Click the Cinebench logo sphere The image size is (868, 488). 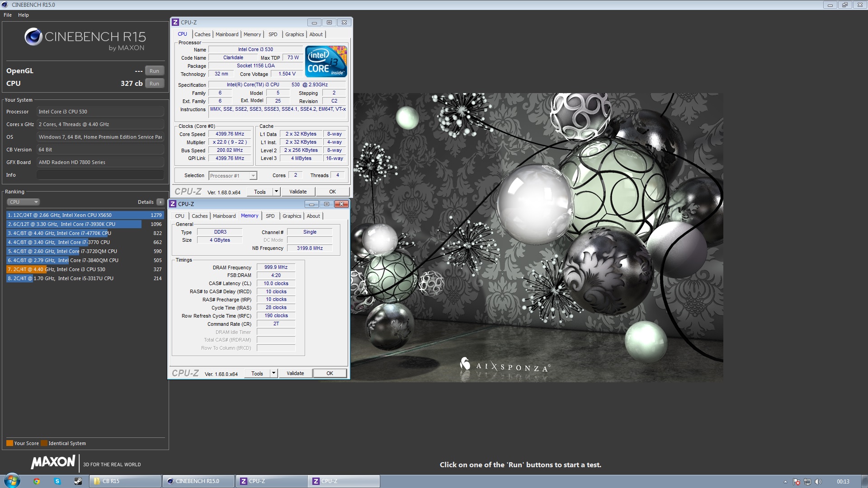tap(33, 37)
